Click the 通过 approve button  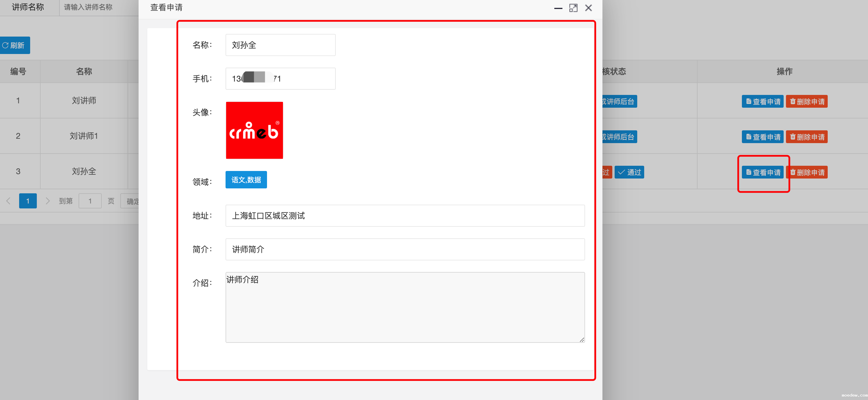coord(629,172)
